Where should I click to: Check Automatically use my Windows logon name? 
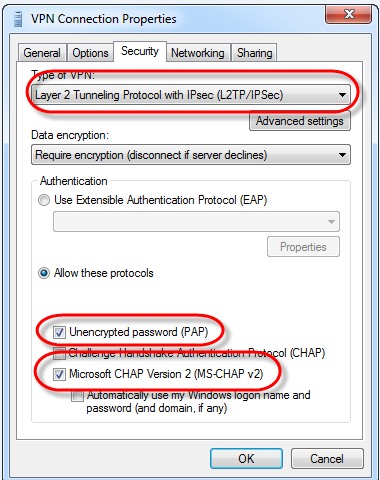point(77,396)
